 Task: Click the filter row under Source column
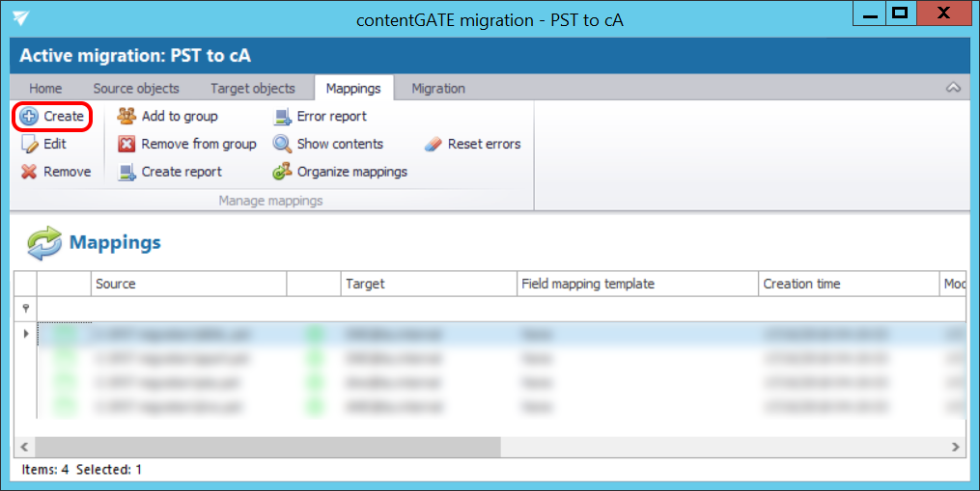coord(189,308)
